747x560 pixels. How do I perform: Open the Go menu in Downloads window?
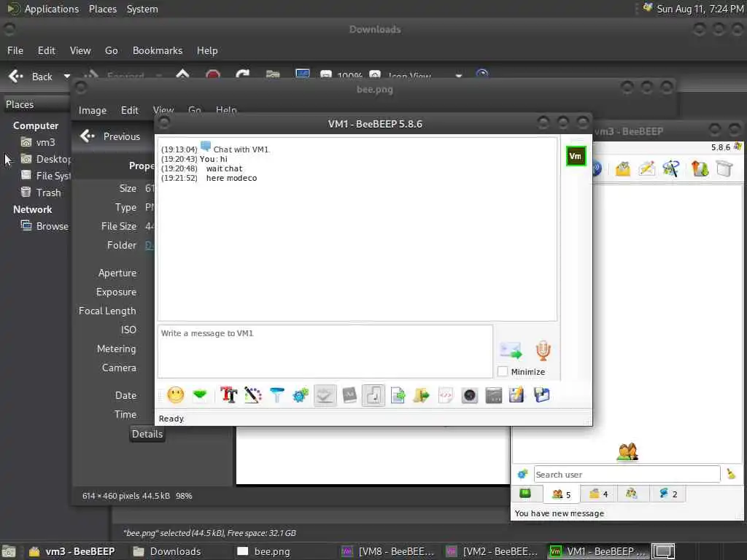[x=111, y=50]
